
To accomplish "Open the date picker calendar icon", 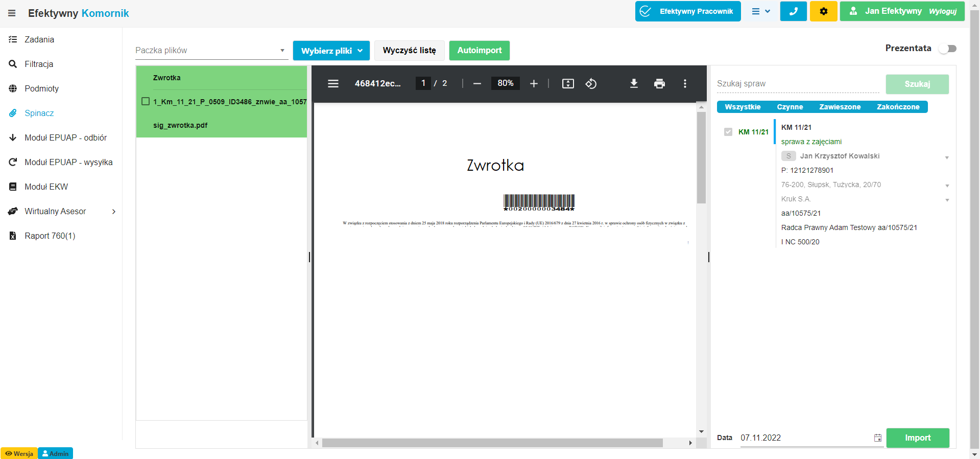I will pyautogui.click(x=878, y=438).
